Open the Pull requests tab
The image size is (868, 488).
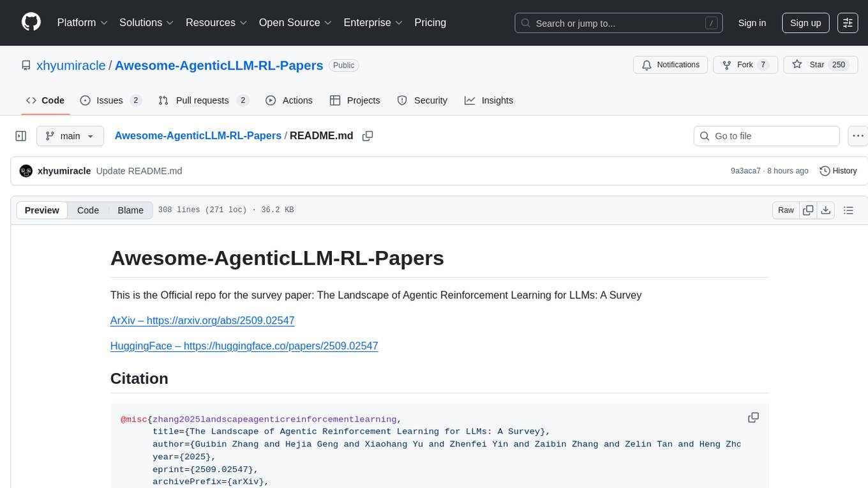tap(203, 100)
